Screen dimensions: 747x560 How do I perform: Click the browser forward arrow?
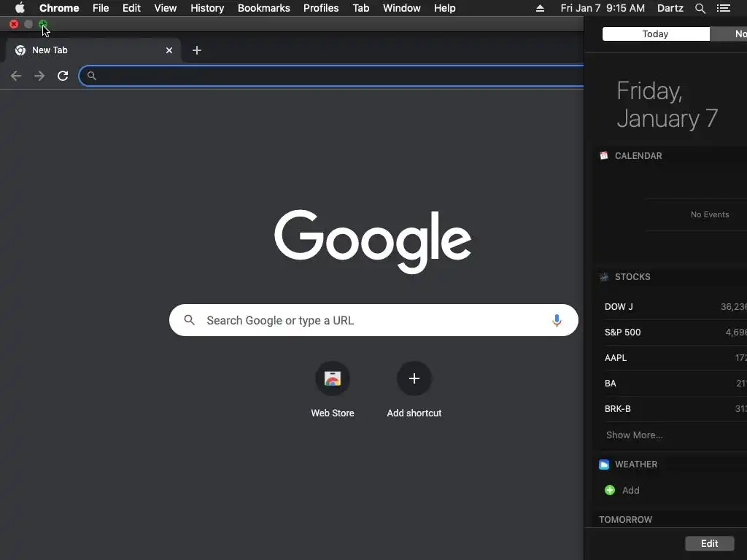(x=39, y=76)
